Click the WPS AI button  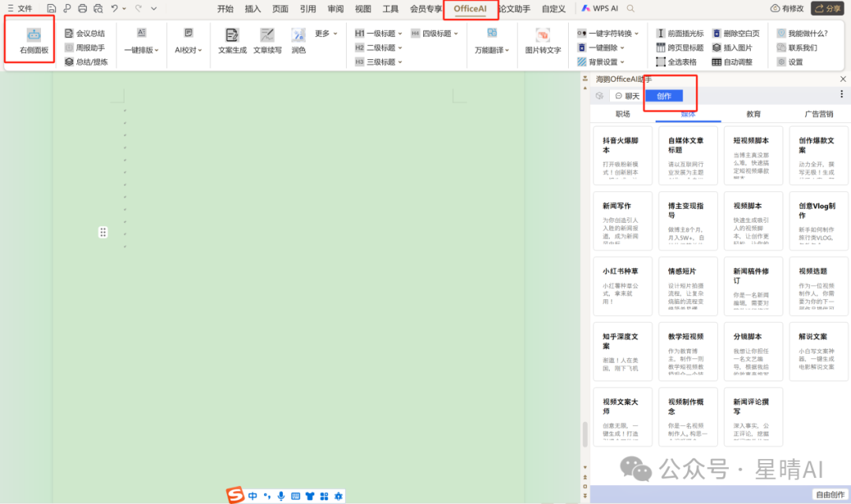coord(600,8)
